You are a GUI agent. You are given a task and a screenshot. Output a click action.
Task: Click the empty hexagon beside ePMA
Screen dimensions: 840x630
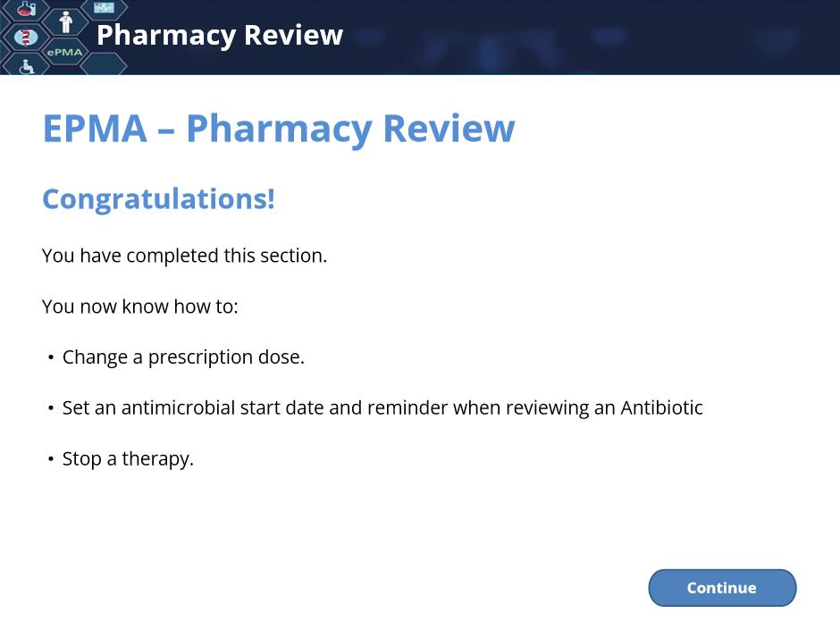pyautogui.click(x=104, y=65)
